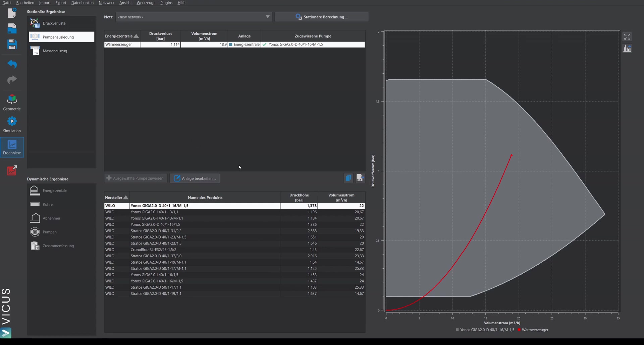Select pump Yonos GIGA2.0-I 40/1-13/M-1,1
Viewport: 644px width, 345px height.
pyautogui.click(x=234, y=218)
